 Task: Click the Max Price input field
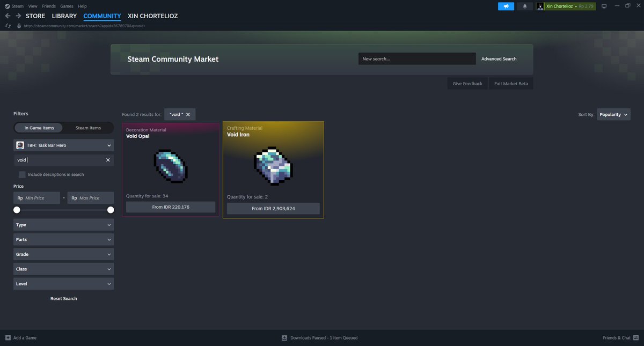(91, 198)
